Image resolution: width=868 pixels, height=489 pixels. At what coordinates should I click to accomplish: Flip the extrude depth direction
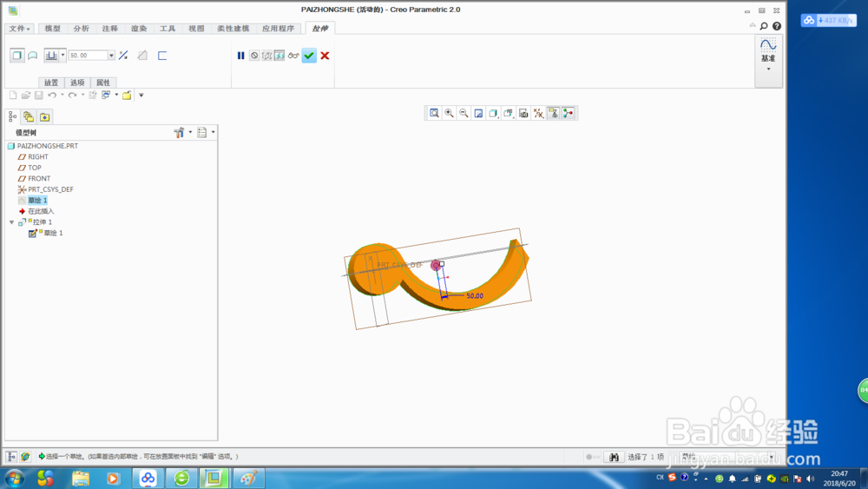point(123,56)
